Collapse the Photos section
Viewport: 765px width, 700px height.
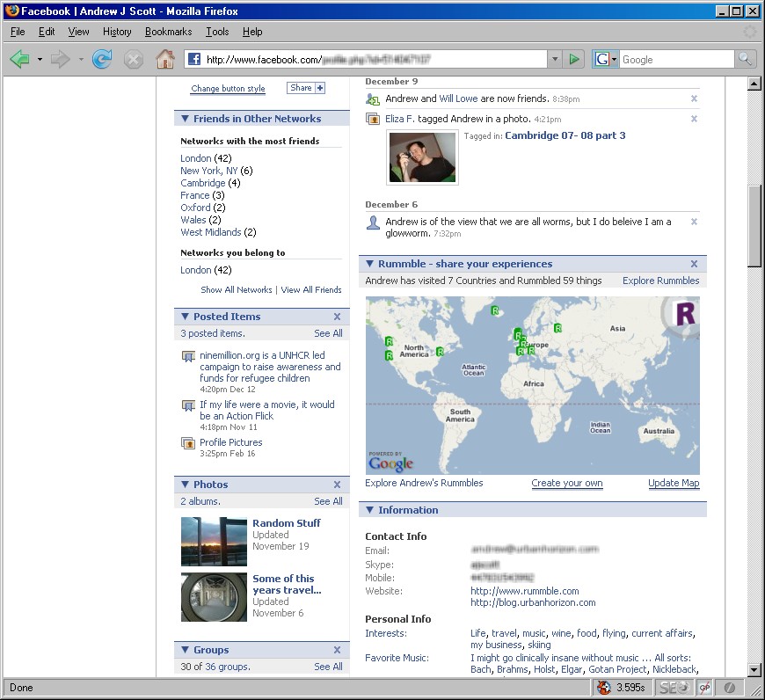[x=185, y=485]
